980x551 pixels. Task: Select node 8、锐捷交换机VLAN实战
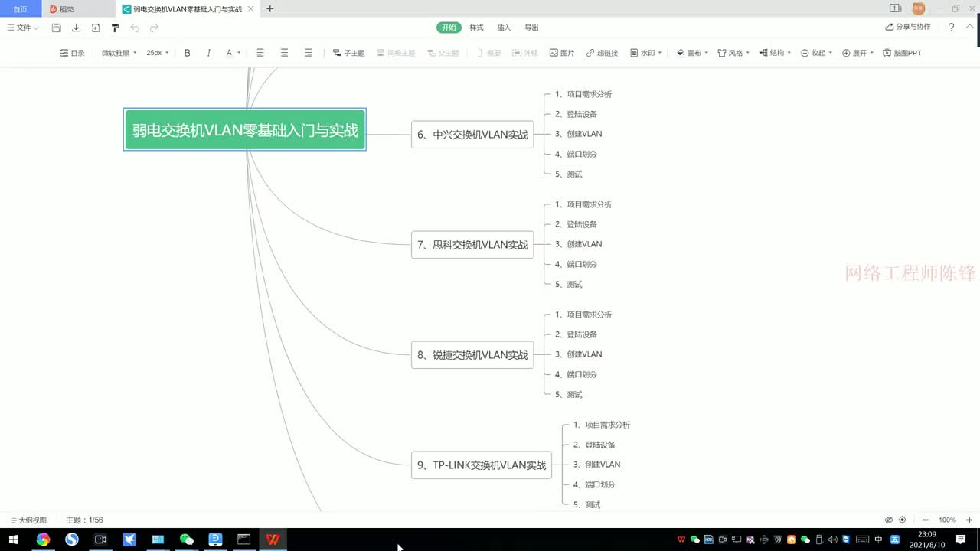pos(472,355)
